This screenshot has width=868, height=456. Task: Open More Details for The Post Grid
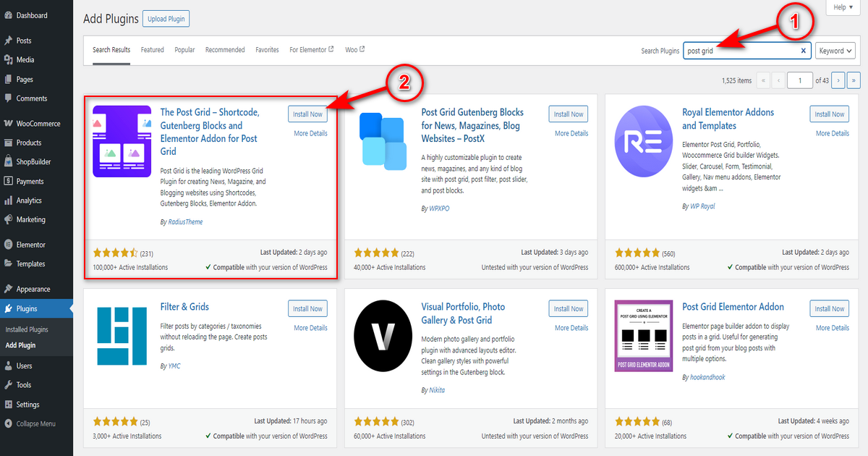pyautogui.click(x=310, y=133)
